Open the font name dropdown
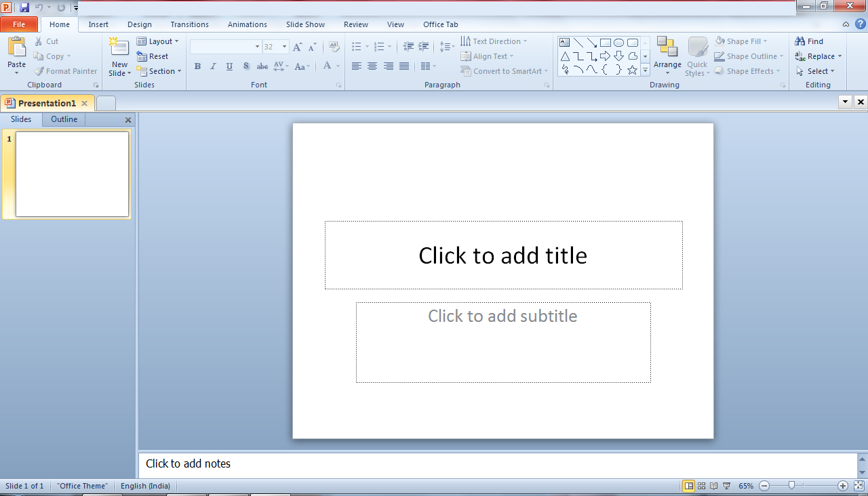This screenshot has width=868, height=496. pyautogui.click(x=257, y=47)
